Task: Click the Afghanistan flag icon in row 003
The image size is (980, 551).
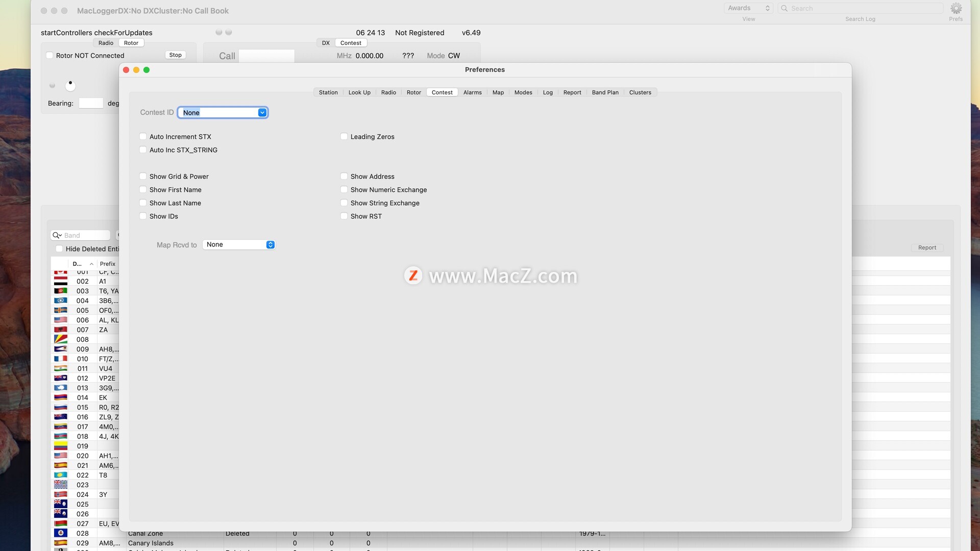Action: tap(61, 291)
